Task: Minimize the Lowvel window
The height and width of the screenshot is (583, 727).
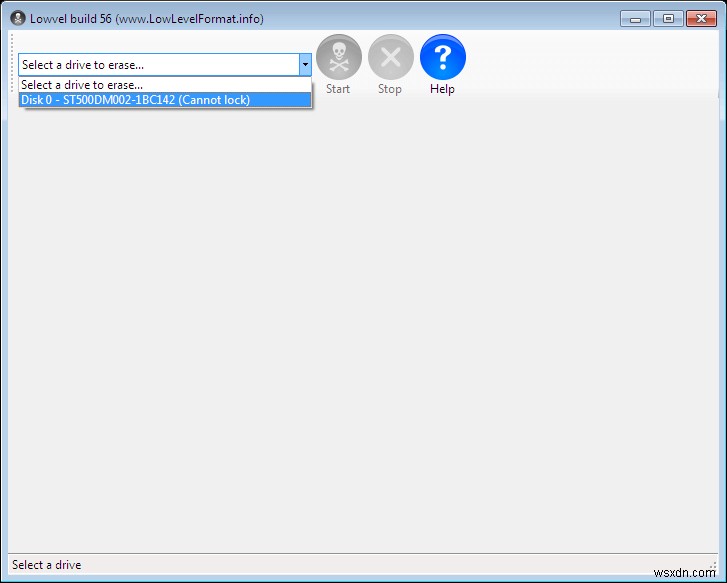Action: coord(635,19)
